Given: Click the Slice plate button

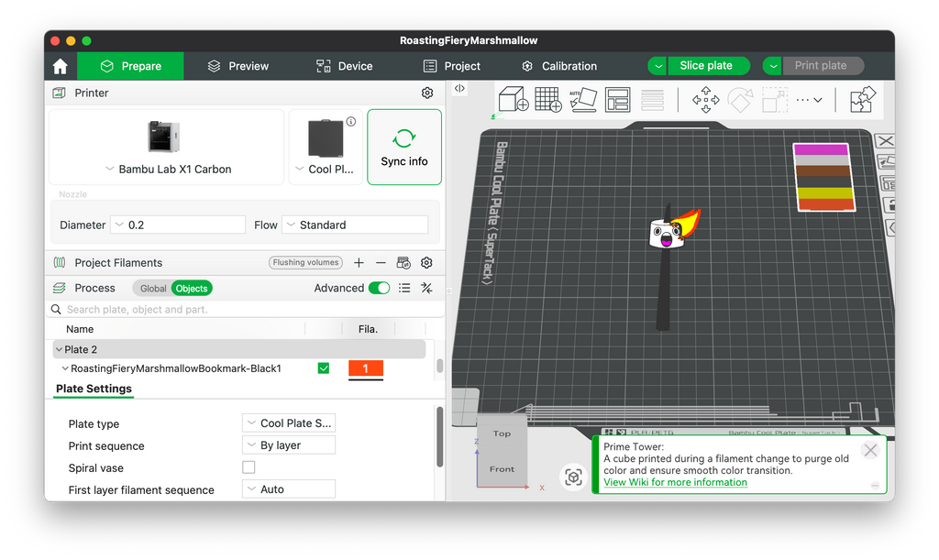Looking at the screenshot, I should 706,65.
